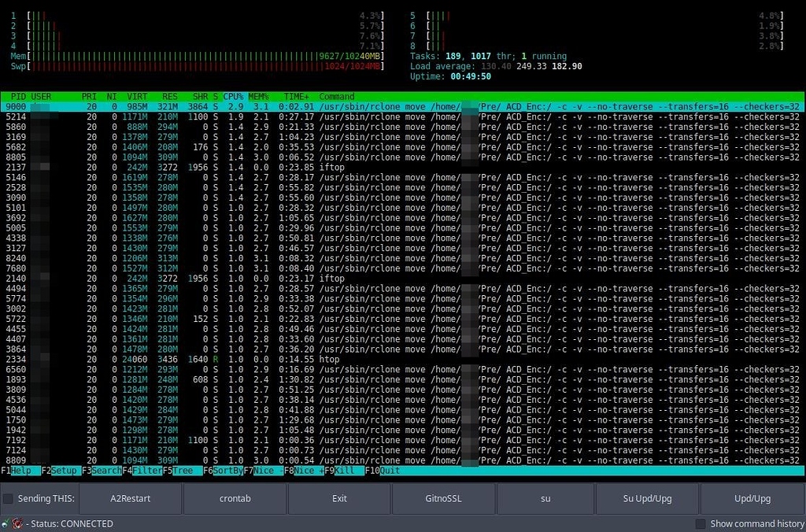Viewport: 806px width, 532px height.
Task: Sort by the PID column header
Action: [x=19, y=97]
